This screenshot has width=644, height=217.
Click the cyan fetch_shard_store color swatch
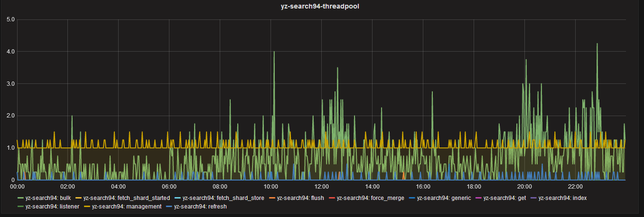(x=179, y=198)
